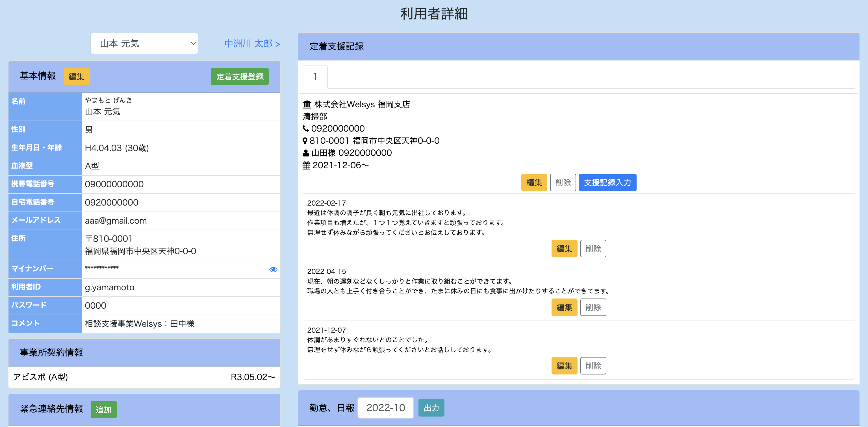
Task: Add an emergency contact with 追加
Action: [103, 409]
